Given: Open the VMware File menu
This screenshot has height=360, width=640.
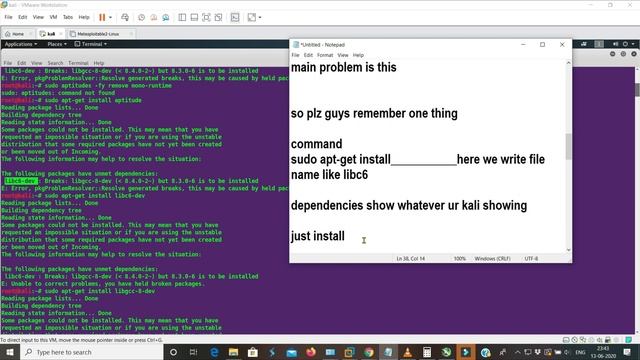Looking at the screenshot, I should point(9,17).
